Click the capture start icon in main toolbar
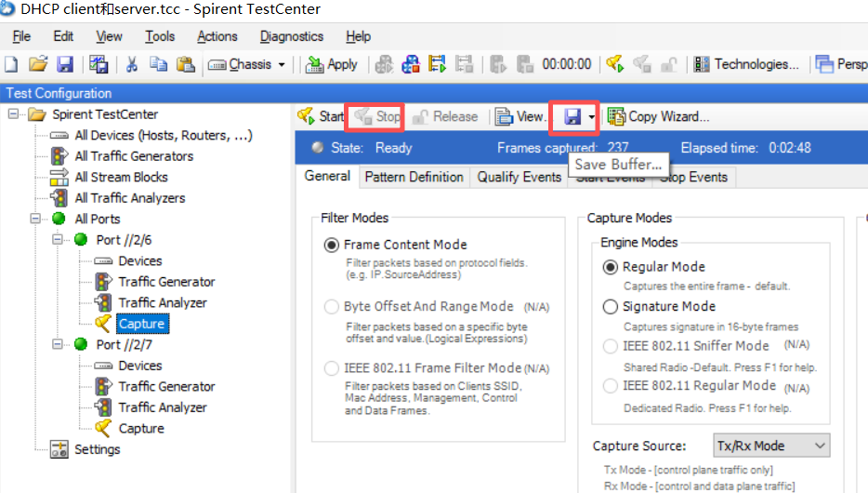The height and width of the screenshot is (493, 868). point(614,64)
